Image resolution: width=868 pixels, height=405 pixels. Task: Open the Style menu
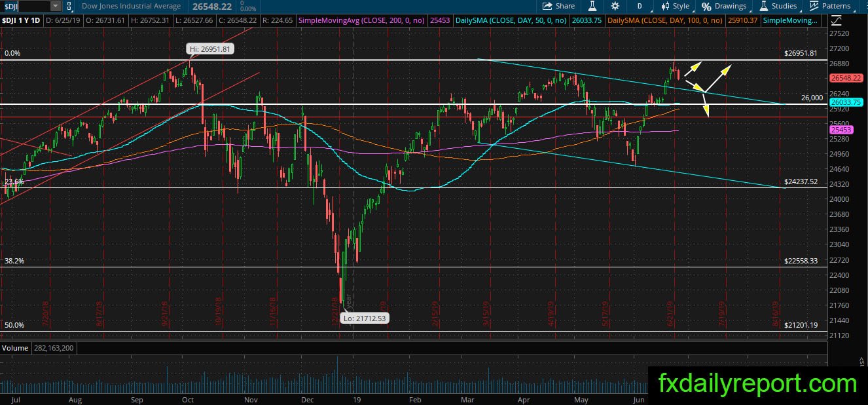(x=676, y=6)
